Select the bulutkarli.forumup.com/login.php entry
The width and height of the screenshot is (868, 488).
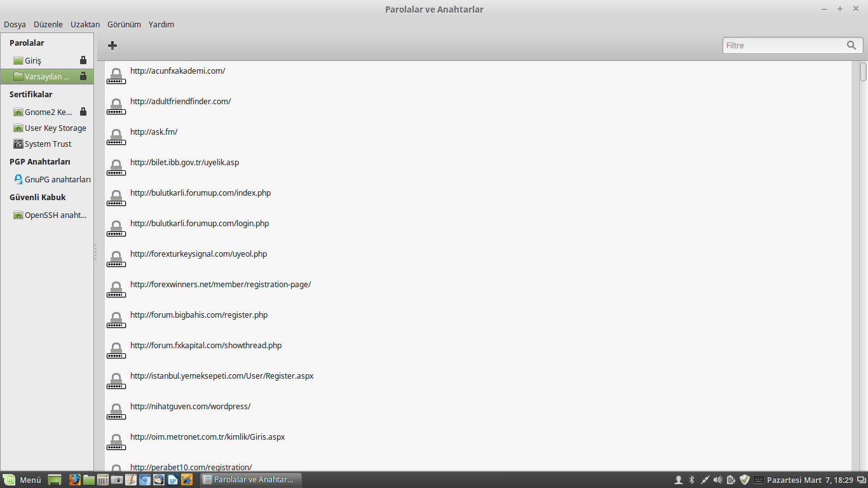pyautogui.click(x=478, y=229)
